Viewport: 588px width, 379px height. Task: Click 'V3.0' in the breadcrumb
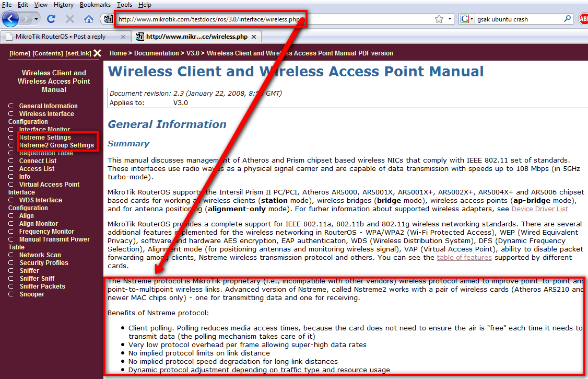coord(193,53)
